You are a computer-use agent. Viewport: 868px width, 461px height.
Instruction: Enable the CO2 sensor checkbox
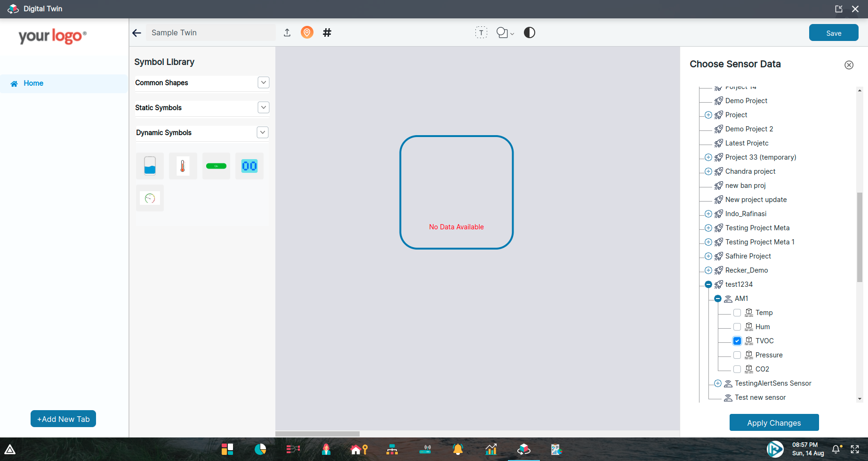[737, 369]
